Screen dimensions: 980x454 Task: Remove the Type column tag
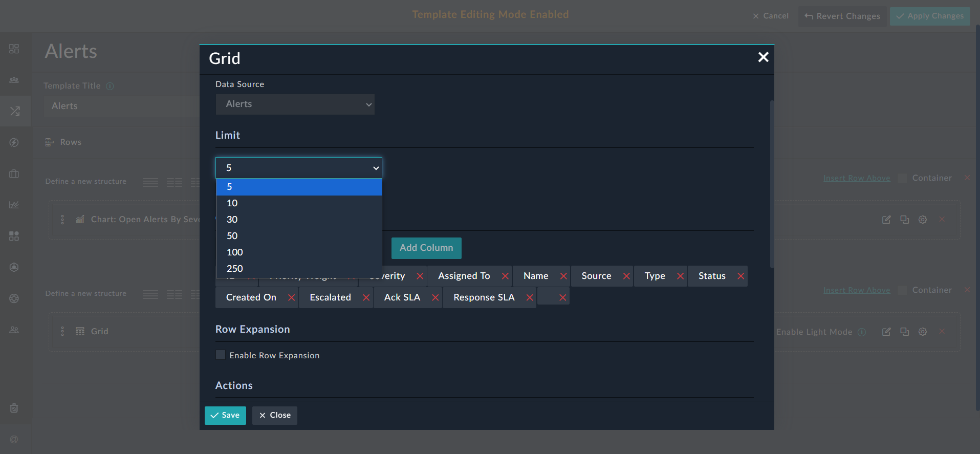click(680, 276)
